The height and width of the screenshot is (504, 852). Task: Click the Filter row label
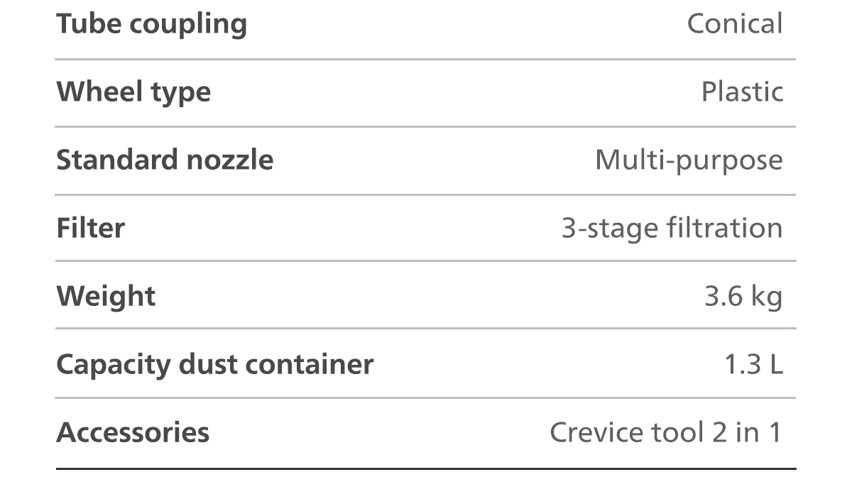click(91, 229)
